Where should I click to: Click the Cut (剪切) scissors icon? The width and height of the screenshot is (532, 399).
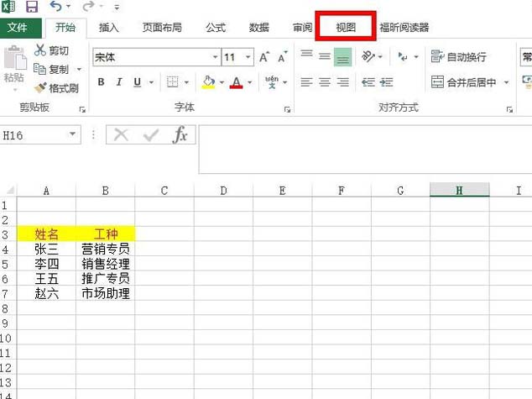[40, 50]
